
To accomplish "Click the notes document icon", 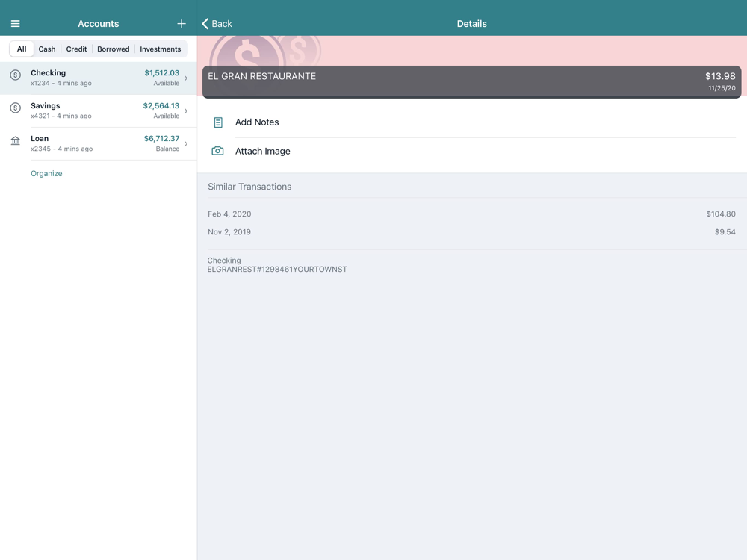I will 217,122.
